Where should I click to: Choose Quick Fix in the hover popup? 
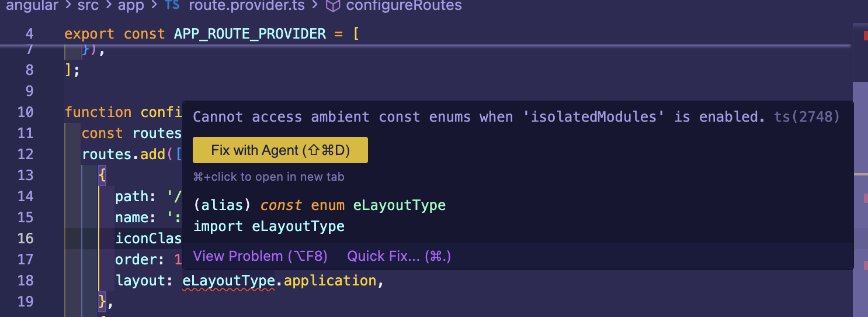pos(399,256)
